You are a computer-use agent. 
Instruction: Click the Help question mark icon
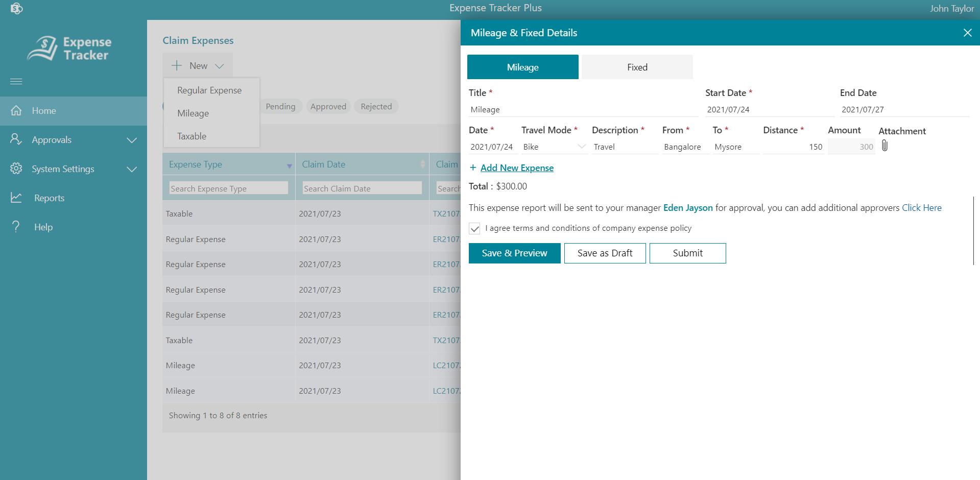[16, 227]
